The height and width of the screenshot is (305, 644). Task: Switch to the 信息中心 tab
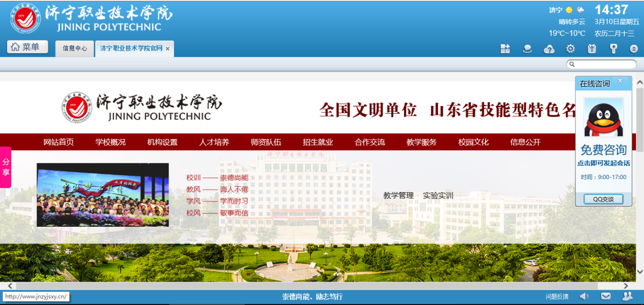click(75, 49)
